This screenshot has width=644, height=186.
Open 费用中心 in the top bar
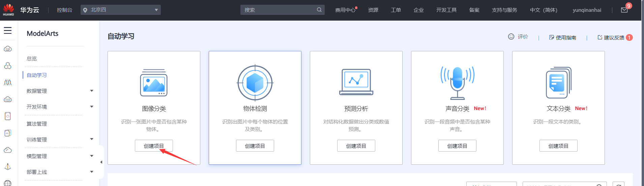[345, 10]
